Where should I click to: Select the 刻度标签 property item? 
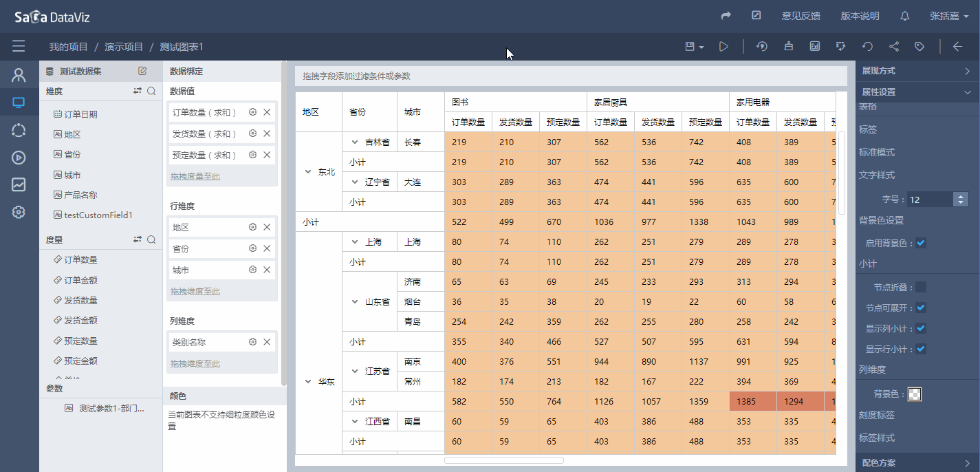(877, 416)
